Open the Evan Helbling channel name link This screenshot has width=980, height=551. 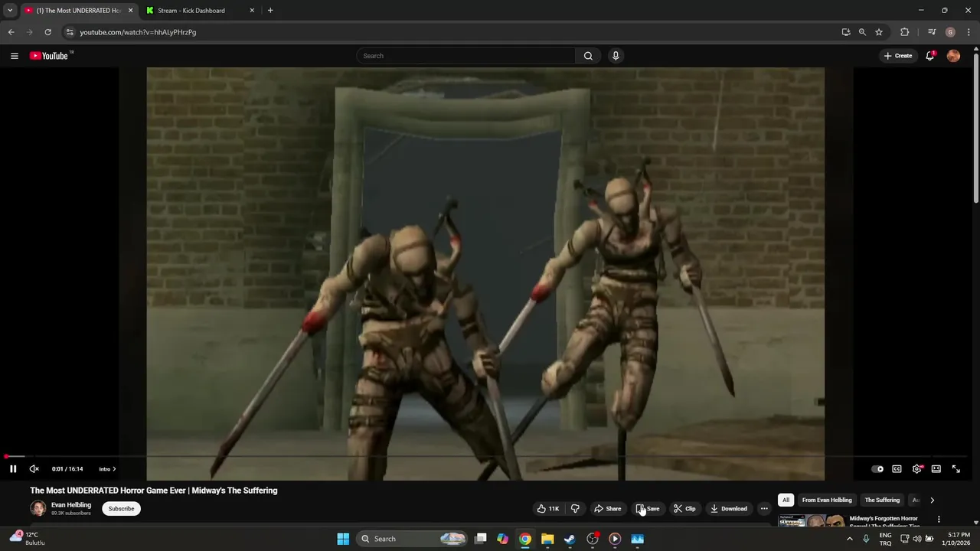pyautogui.click(x=71, y=505)
